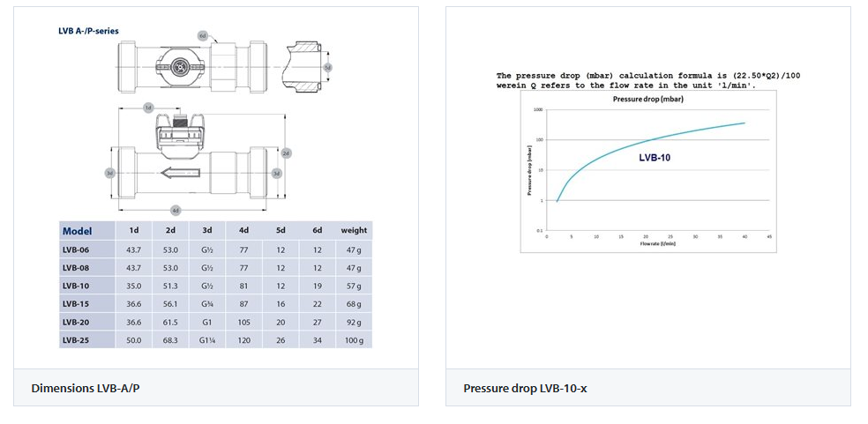This screenshot has width=868, height=424.
Task: Click the 5d dimension marker on the drawing
Action: pos(328,66)
